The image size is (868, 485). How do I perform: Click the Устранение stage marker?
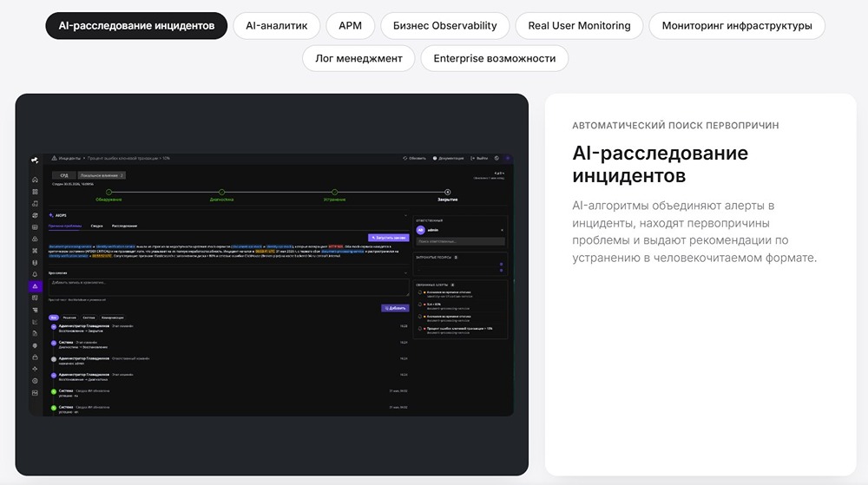[335, 193]
